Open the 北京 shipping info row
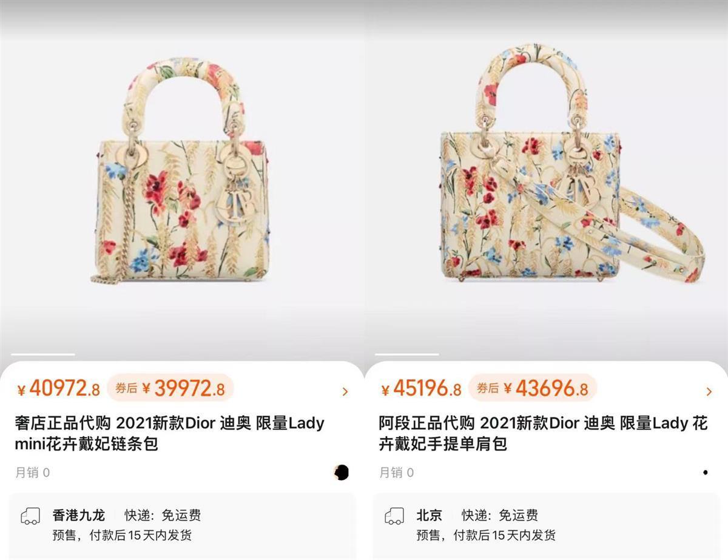The height and width of the screenshot is (560, 728). coord(546,525)
